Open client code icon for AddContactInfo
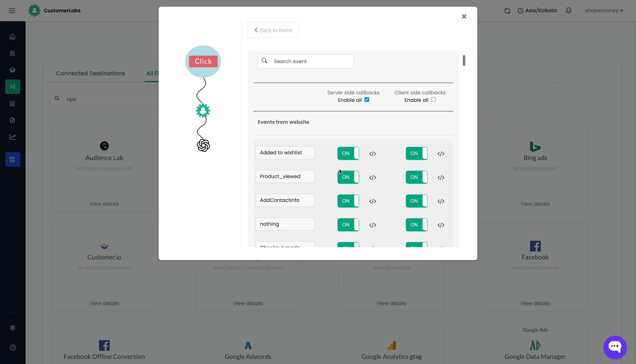636x364 pixels. [x=441, y=201]
